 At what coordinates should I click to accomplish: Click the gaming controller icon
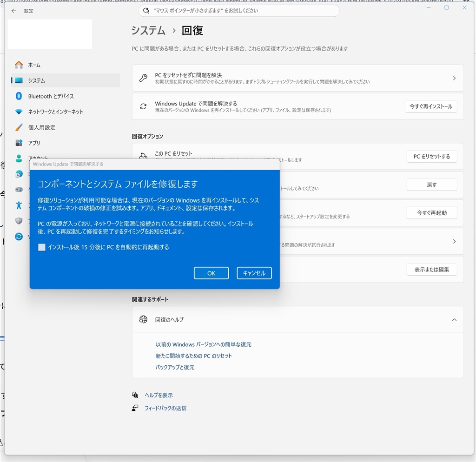click(x=19, y=190)
